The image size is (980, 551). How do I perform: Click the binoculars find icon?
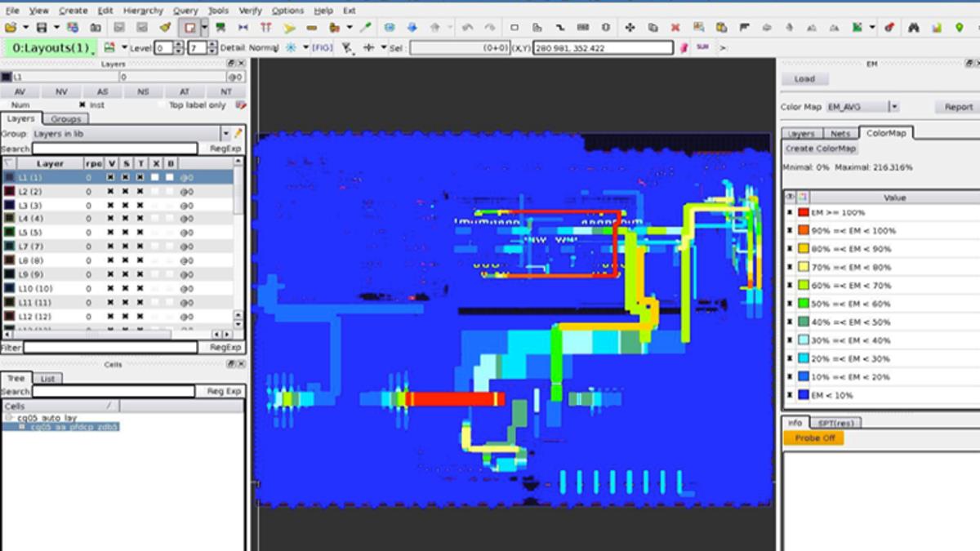(x=914, y=28)
